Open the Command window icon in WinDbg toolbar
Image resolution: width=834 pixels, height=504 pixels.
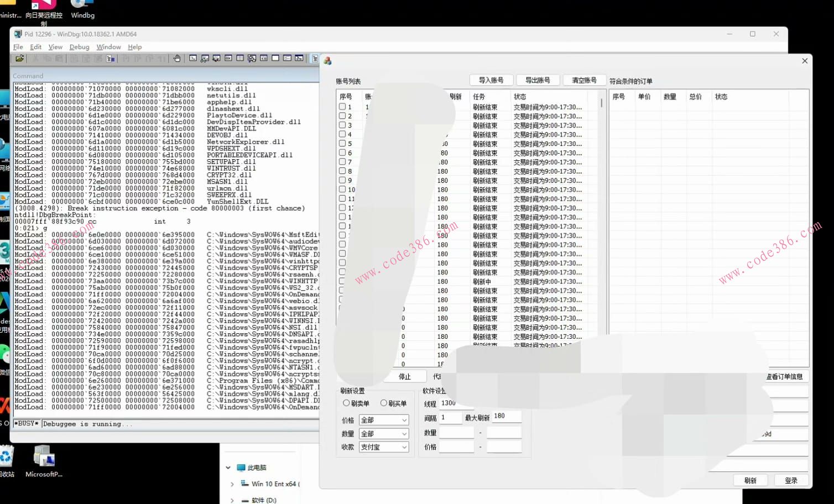click(193, 58)
